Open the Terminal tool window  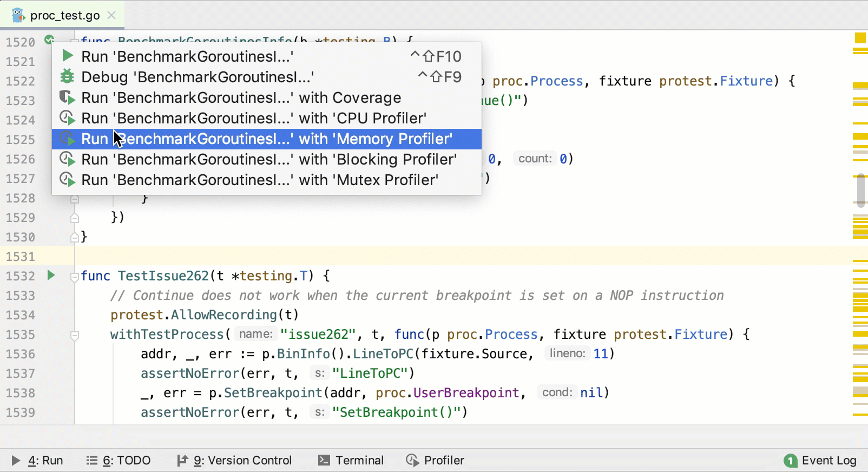point(351,460)
